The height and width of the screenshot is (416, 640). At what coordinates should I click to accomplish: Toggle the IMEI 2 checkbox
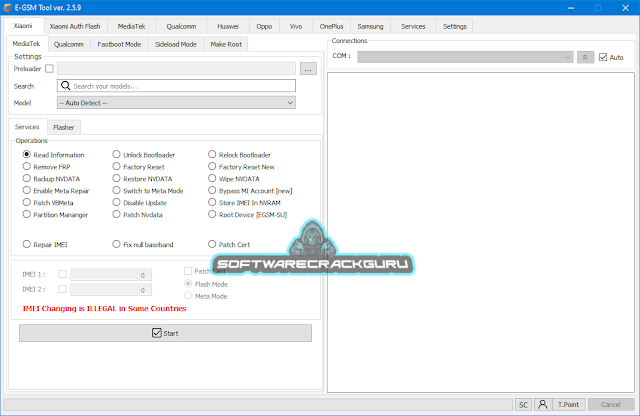(x=62, y=289)
